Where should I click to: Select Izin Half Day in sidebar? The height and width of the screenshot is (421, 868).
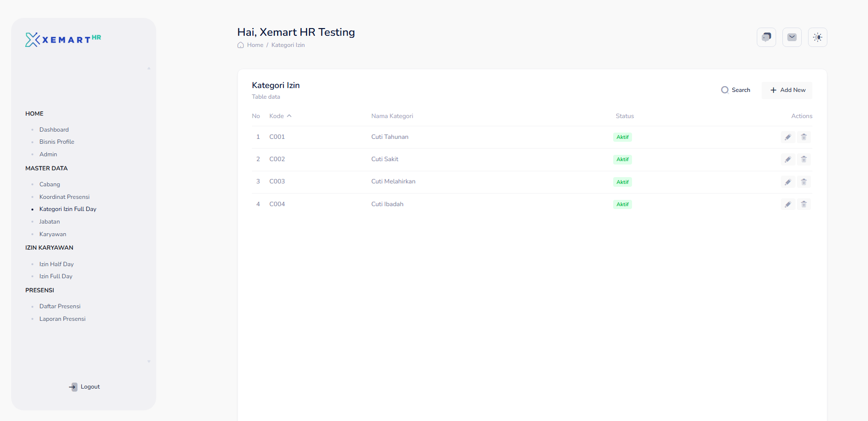point(57,264)
